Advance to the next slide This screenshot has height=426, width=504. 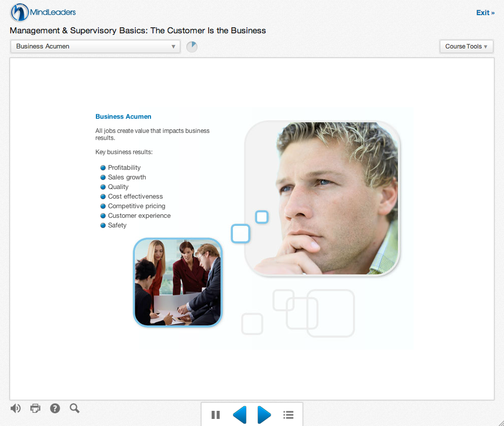click(x=264, y=415)
